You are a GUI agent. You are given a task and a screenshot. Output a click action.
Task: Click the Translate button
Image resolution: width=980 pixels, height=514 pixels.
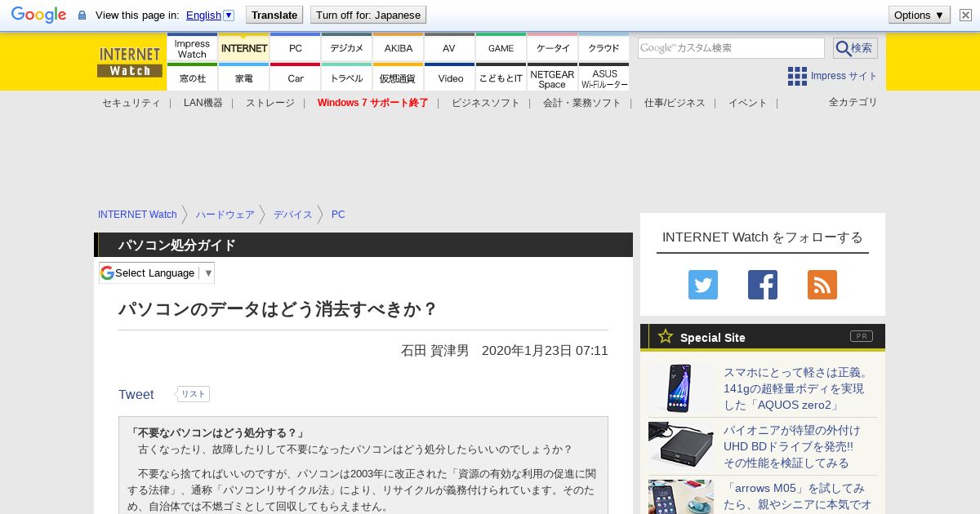tap(274, 15)
